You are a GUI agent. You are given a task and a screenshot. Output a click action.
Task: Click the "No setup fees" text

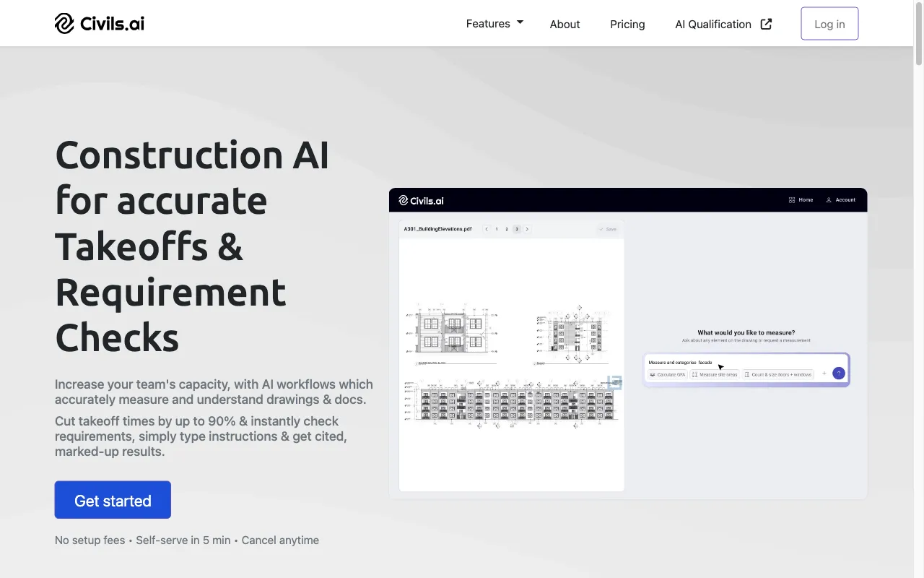click(x=90, y=540)
